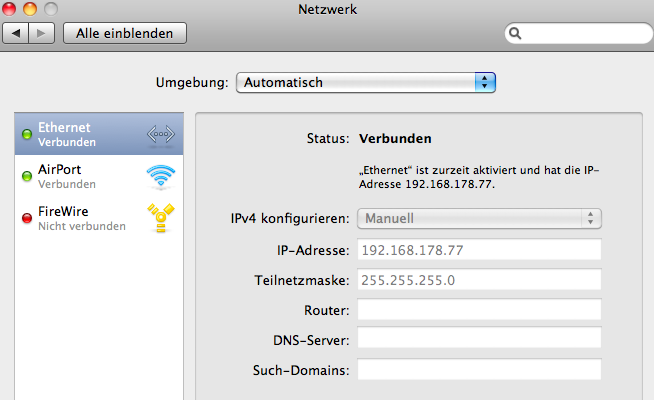The image size is (654, 400).
Task: Go back with the left arrow button
Action: coord(17,33)
